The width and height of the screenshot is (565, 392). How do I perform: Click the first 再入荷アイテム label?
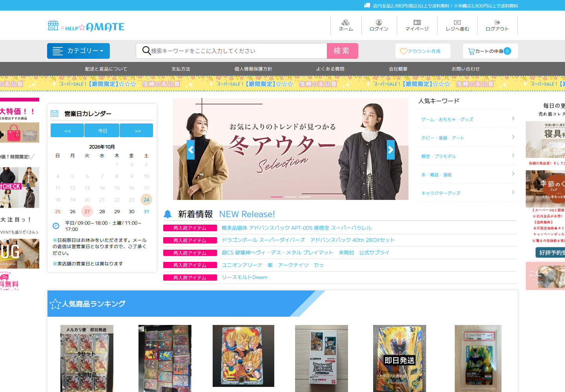(x=190, y=228)
